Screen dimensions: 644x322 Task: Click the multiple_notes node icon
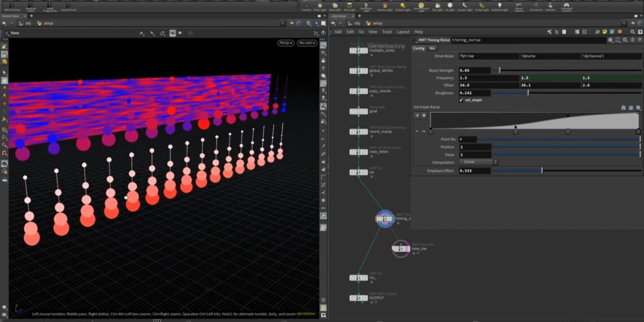(x=358, y=50)
